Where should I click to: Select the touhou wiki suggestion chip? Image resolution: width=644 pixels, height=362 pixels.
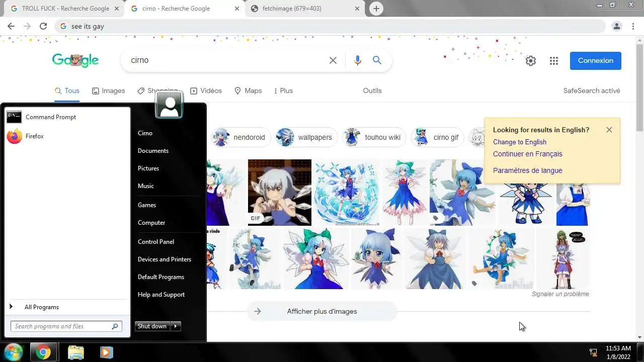point(374,137)
